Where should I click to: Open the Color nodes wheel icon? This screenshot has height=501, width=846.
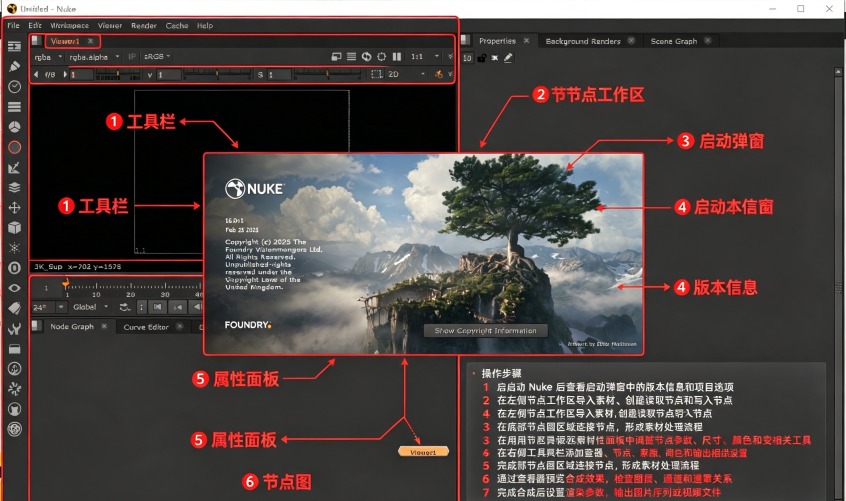coord(15,127)
